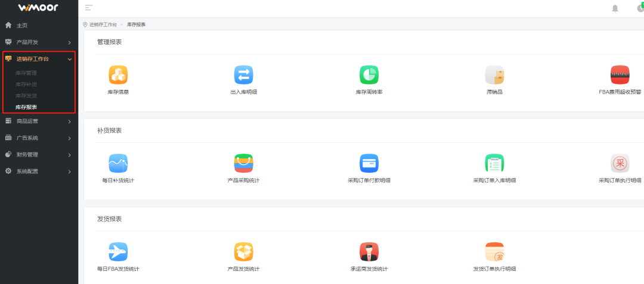Image resolution: width=644 pixels, height=284 pixels.
Task: Open the 每日补货统计 chart icon
Action: [x=118, y=164]
